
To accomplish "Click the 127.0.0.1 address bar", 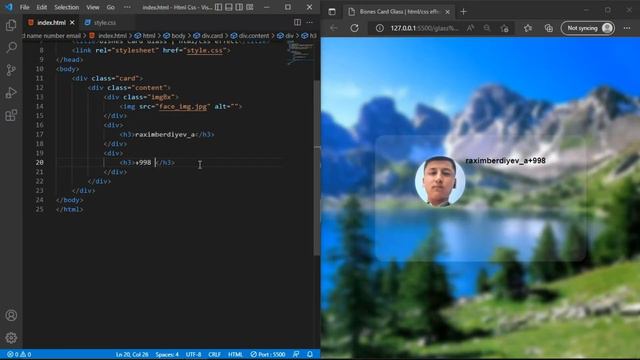I will 424,28.
